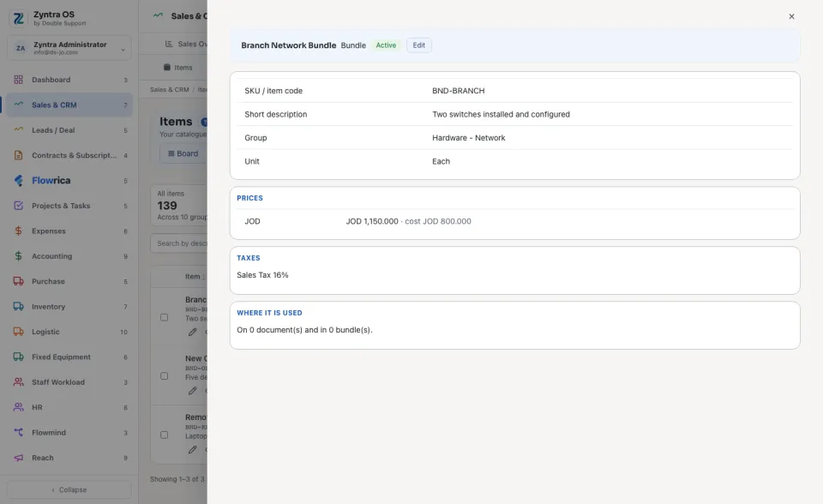
Task: Click the Zyntra OS logo icon
Action: 18,18
